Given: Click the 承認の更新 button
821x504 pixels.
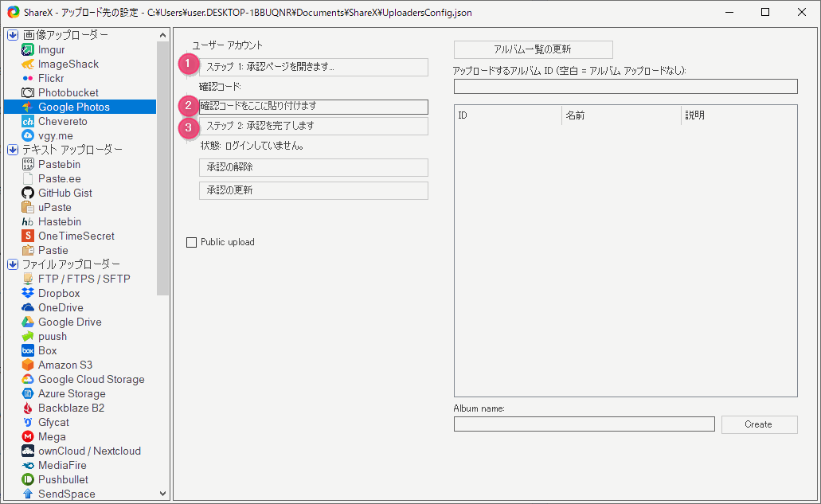Looking at the screenshot, I should (314, 190).
